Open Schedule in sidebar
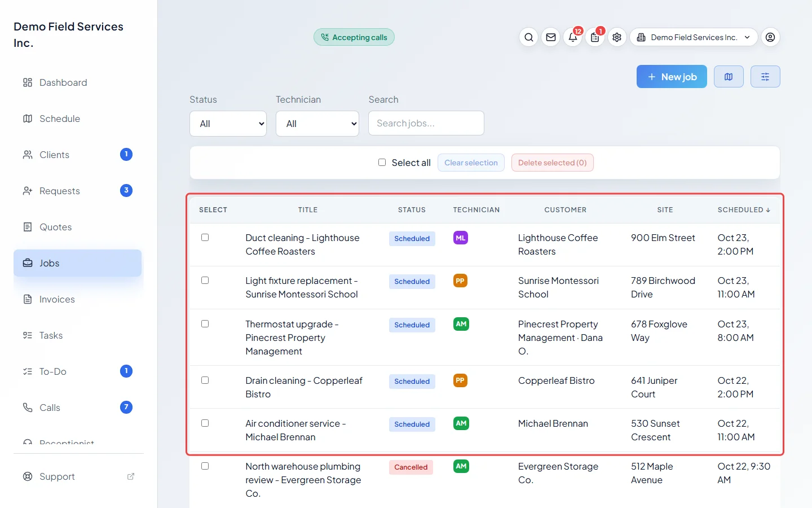The width and height of the screenshot is (812, 508). pyautogui.click(x=78, y=119)
